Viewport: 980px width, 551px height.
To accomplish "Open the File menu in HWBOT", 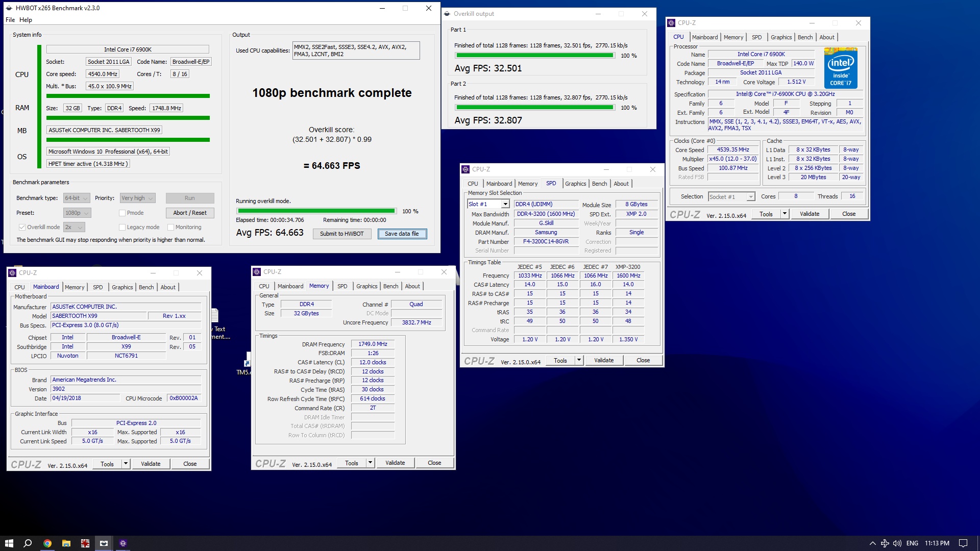I will point(10,20).
